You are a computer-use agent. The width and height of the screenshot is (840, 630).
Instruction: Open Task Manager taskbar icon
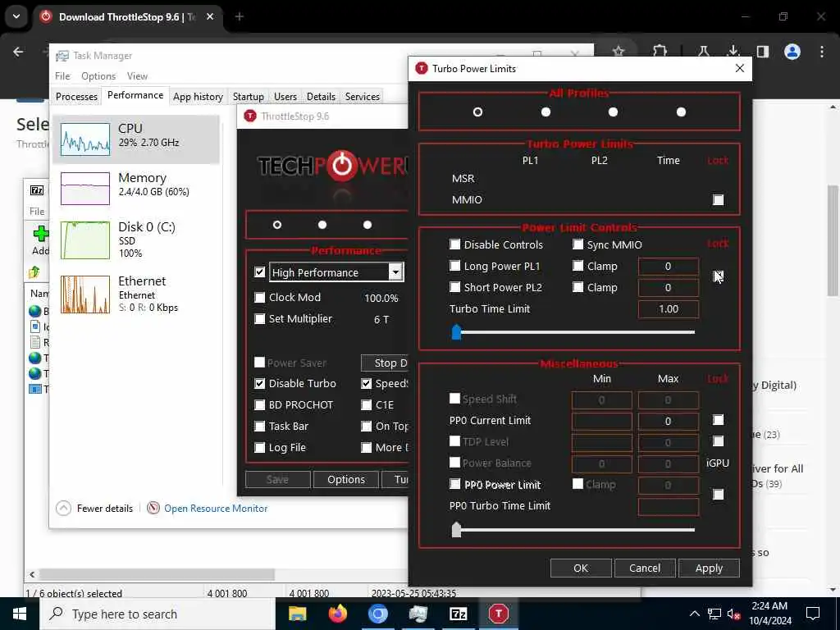click(418, 614)
